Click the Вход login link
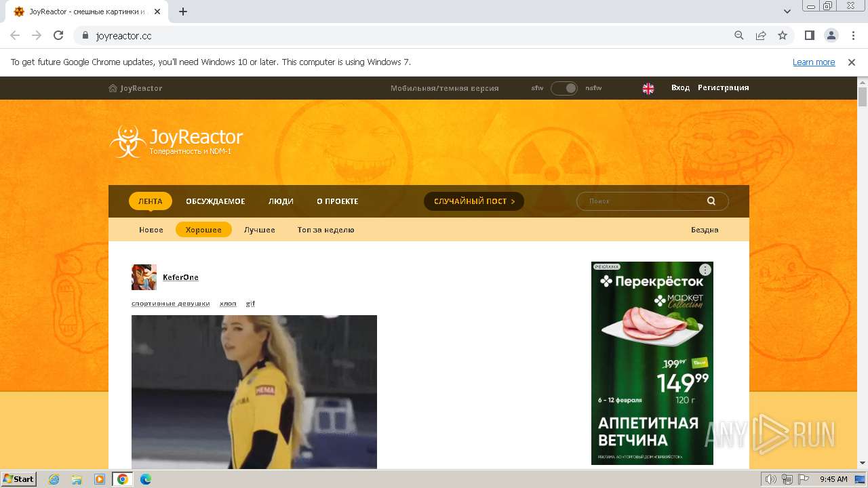The image size is (868, 488). (680, 87)
